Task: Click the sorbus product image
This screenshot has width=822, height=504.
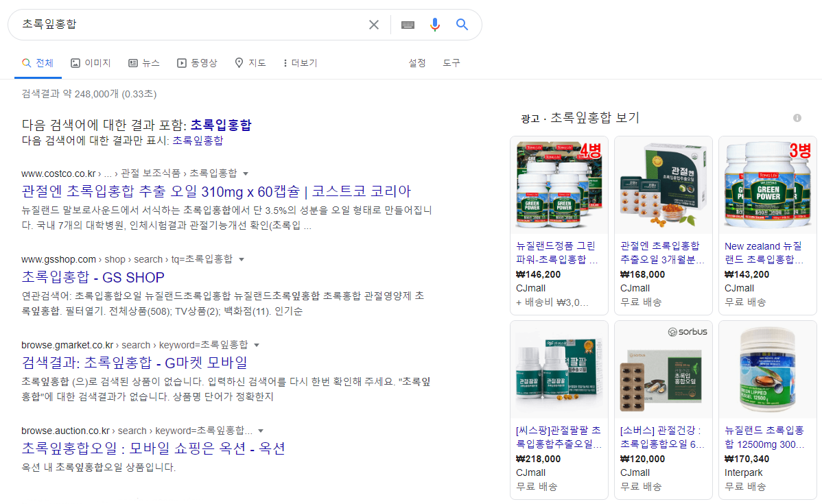Action: pyautogui.click(x=663, y=370)
